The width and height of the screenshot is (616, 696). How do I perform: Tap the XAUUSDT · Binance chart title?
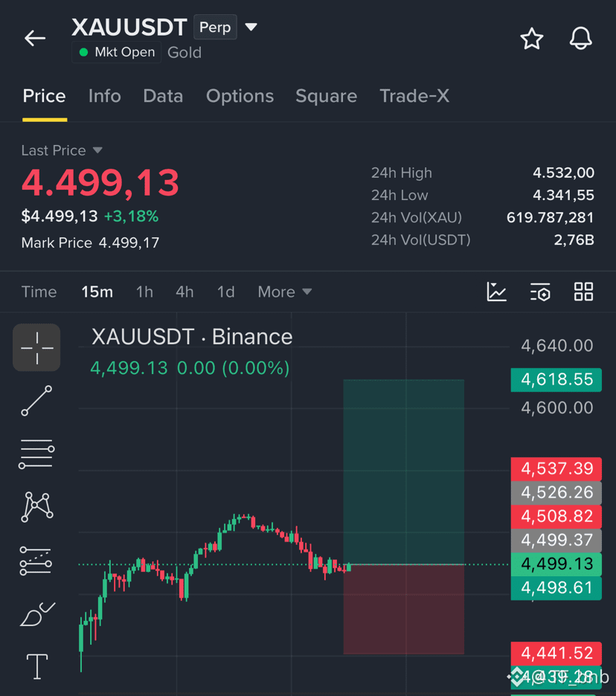pyautogui.click(x=192, y=337)
